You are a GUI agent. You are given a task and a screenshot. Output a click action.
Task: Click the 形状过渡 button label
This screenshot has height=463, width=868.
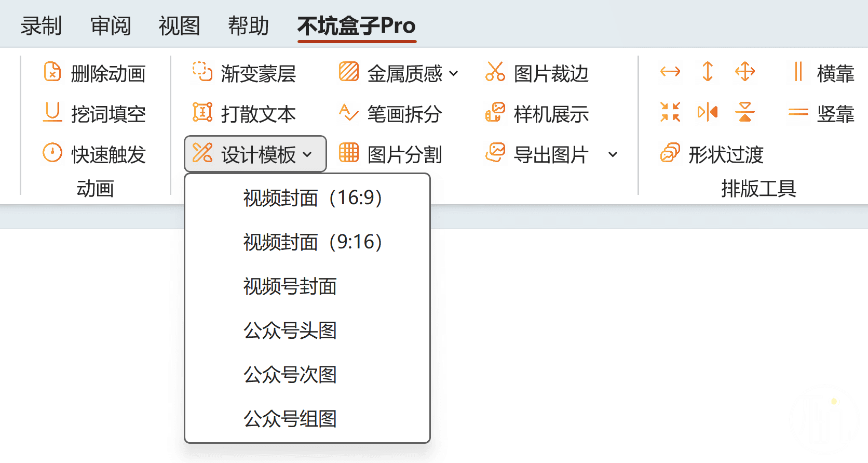pyautogui.click(x=726, y=154)
